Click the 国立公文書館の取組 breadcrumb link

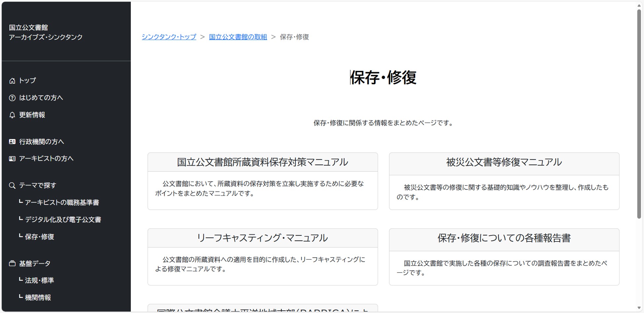(238, 37)
